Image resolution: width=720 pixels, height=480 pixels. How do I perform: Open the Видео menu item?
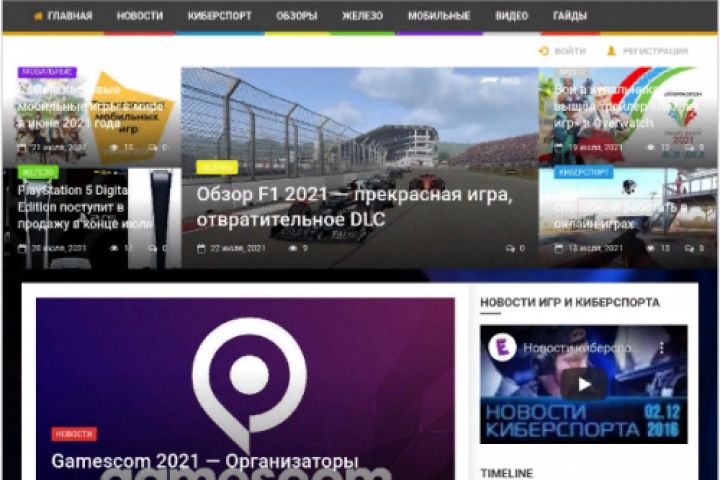point(512,16)
